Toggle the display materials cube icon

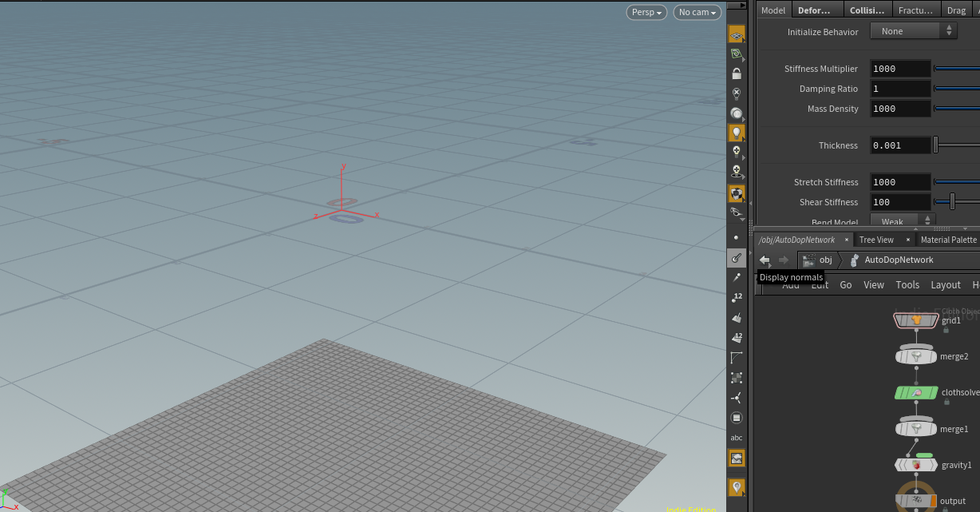[737, 193]
